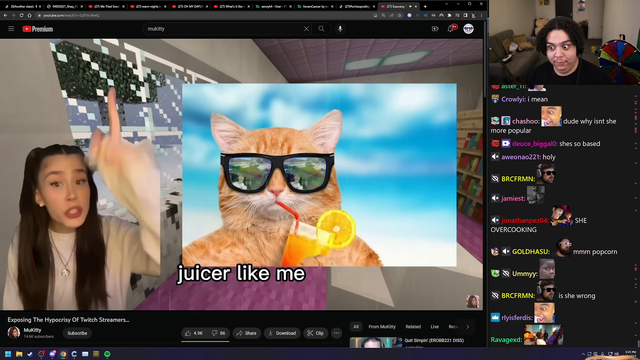The image size is (640, 360).
Task: Reload the current page
Action: point(21,15)
